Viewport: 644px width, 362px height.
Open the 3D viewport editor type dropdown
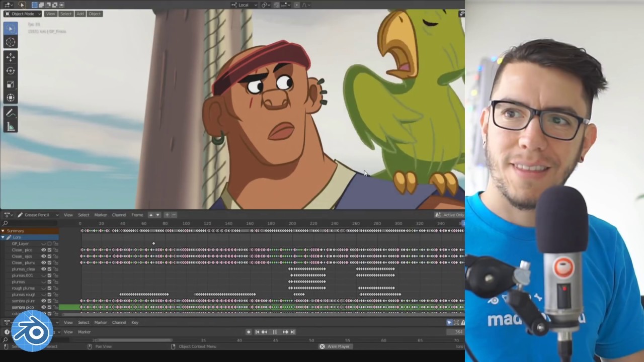pyautogui.click(x=9, y=5)
